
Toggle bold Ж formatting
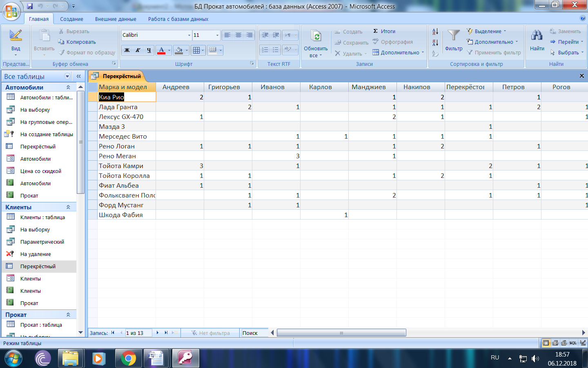(x=127, y=50)
